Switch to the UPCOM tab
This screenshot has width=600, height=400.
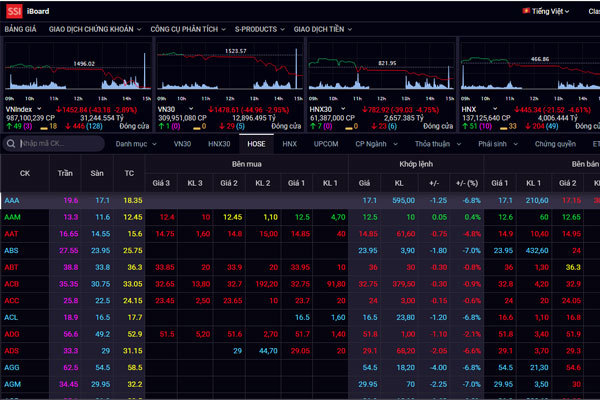point(326,144)
